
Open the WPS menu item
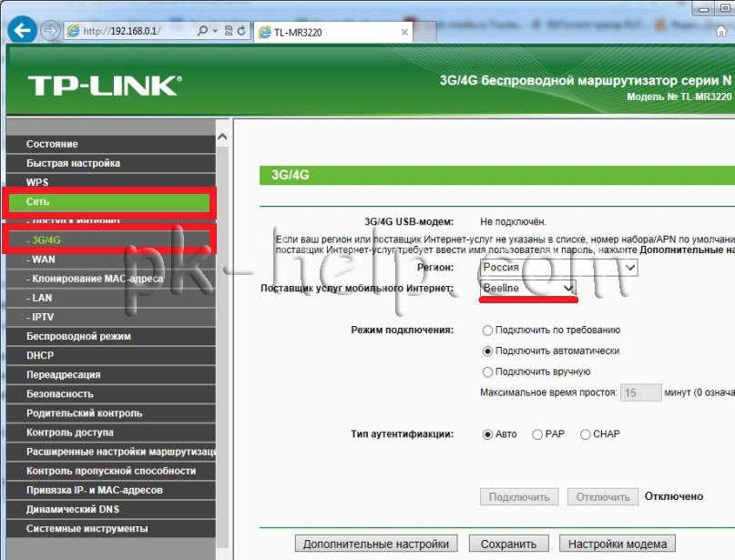(111, 182)
